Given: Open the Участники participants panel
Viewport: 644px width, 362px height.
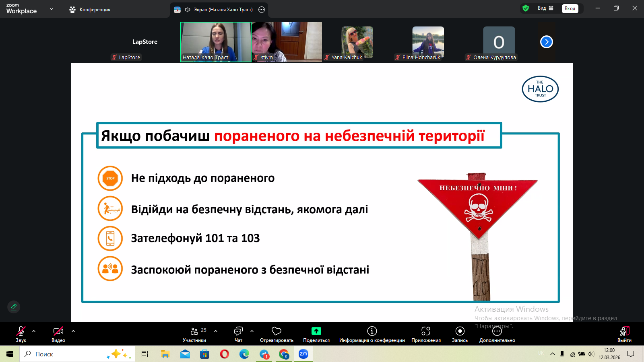Looking at the screenshot, I should [194, 331].
